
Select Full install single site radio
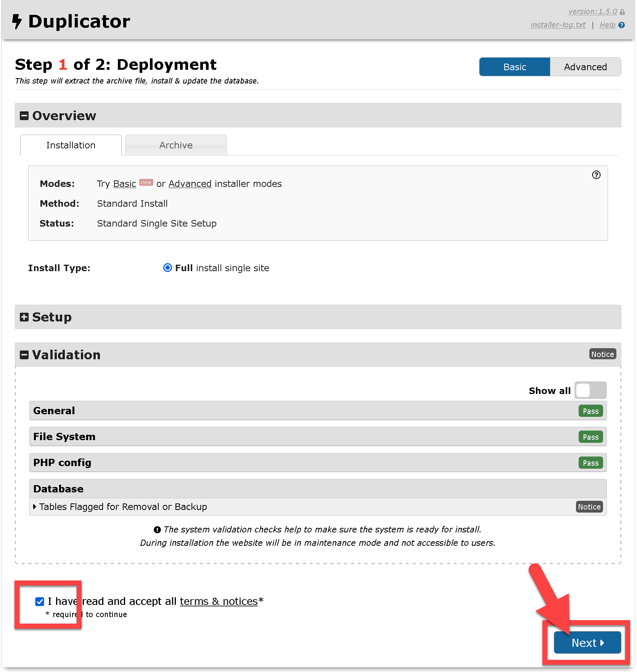[x=167, y=268]
